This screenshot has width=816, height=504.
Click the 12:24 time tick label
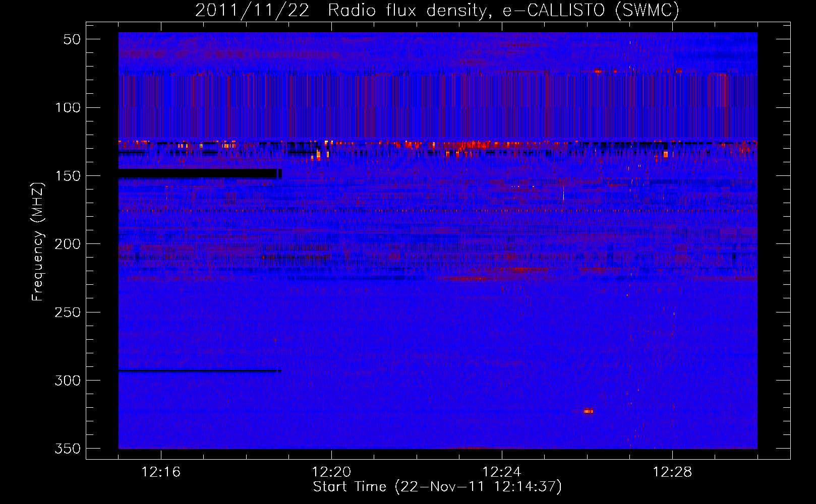502,472
